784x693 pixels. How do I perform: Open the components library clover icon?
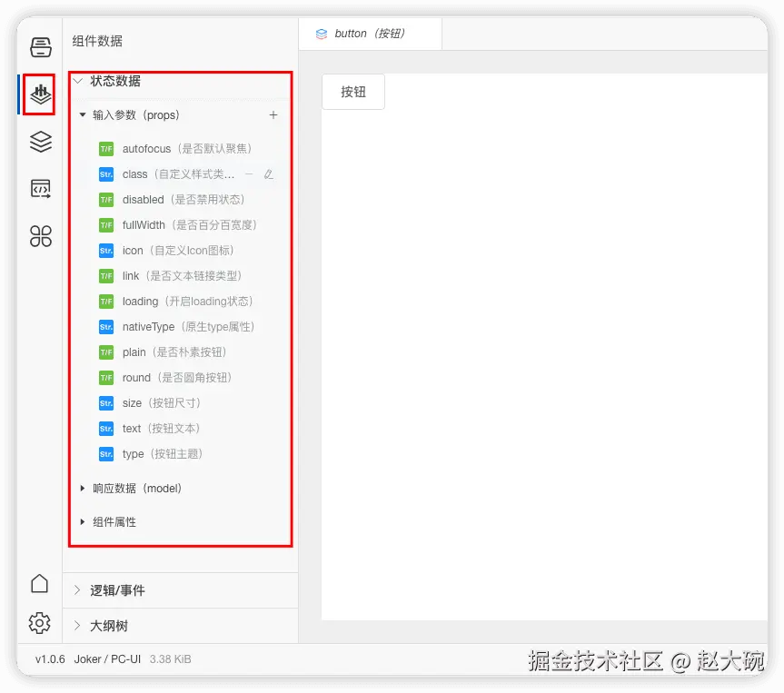[38, 236]
